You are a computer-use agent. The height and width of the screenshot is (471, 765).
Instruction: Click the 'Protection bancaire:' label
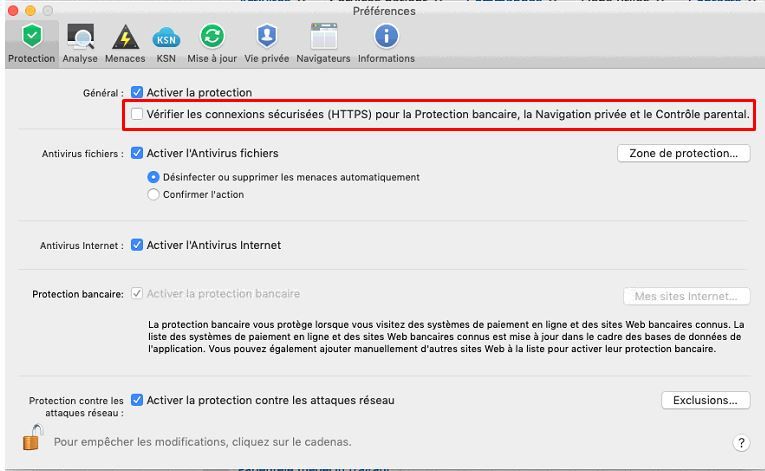point(78,294)
